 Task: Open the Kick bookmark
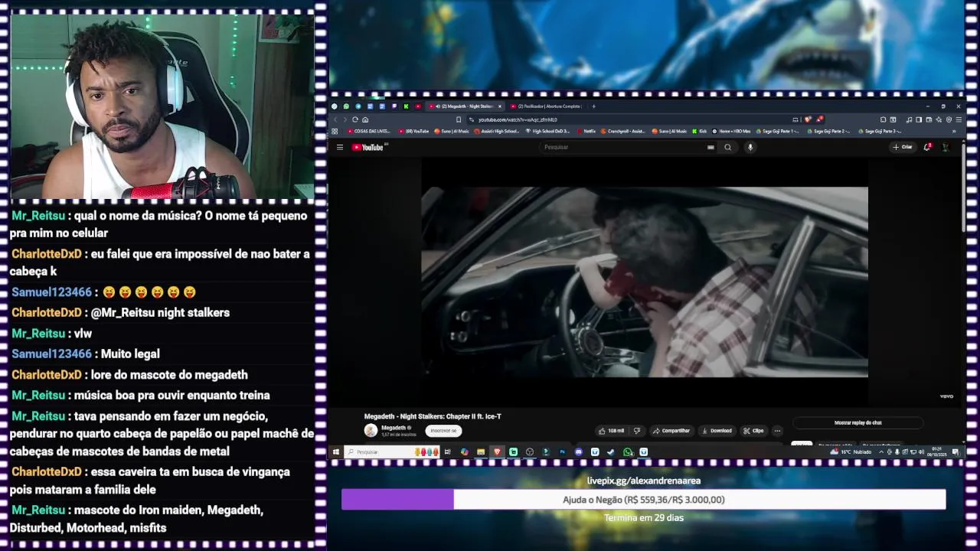coord(700,131)
